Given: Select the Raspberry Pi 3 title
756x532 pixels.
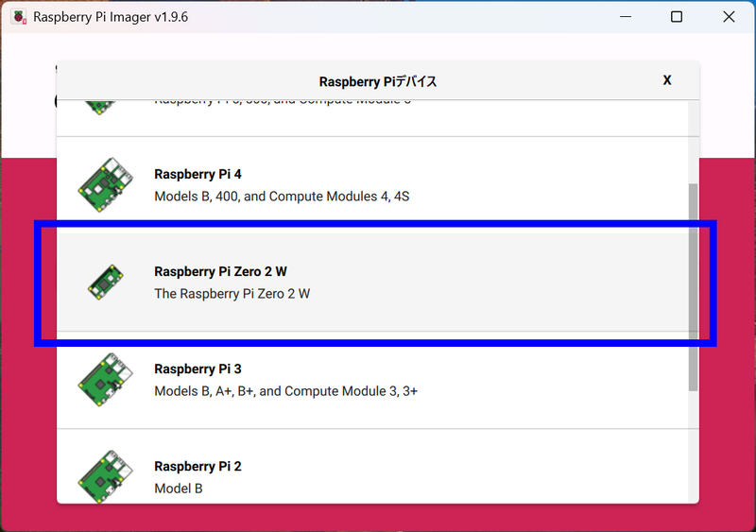Looking at the screenshot, I should click(x=198, y=369).
